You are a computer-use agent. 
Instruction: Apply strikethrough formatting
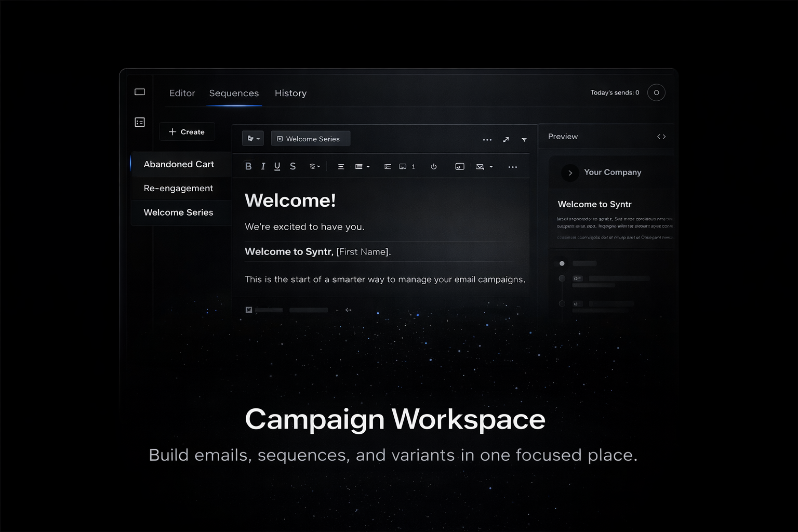pyautogui.click(x=292, y=166)
